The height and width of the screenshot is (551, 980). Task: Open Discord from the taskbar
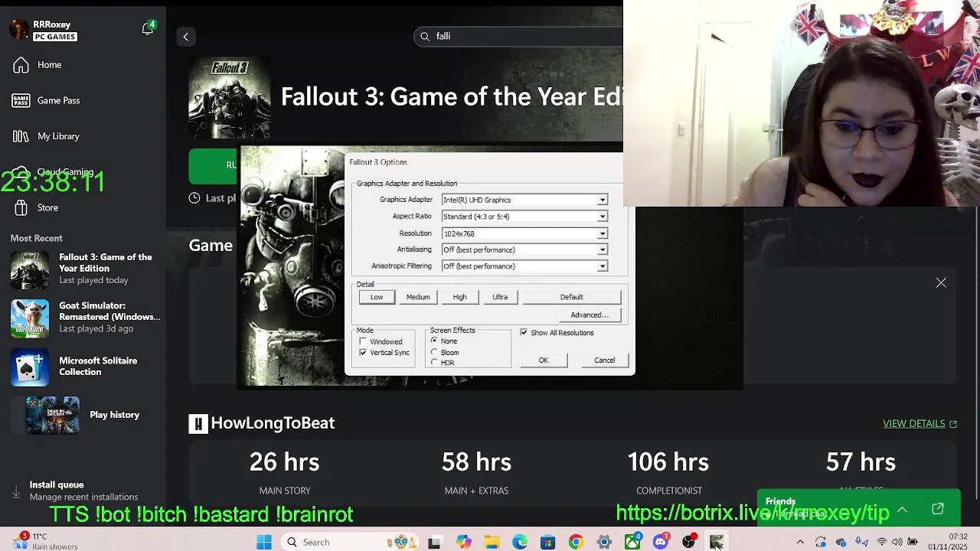pos(661,542)
